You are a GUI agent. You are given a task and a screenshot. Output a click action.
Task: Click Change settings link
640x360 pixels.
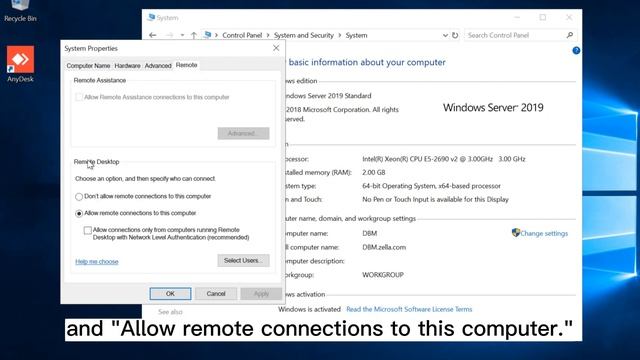point(544,233)
